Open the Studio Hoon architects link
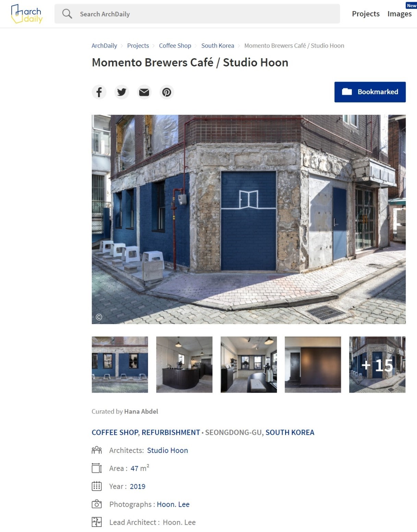The height and width of the screenshot is (532, 417). click(x=168, y=450)
